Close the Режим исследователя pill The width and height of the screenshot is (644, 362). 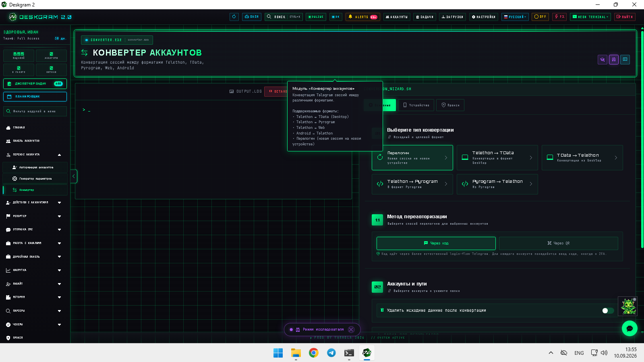(x=351, y=329)
